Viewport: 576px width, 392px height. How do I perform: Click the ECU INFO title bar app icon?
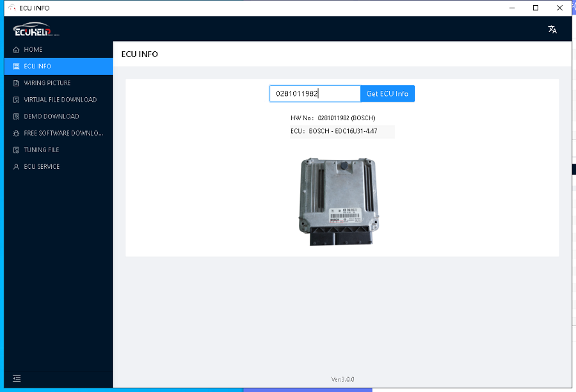[x=12, y=8]
